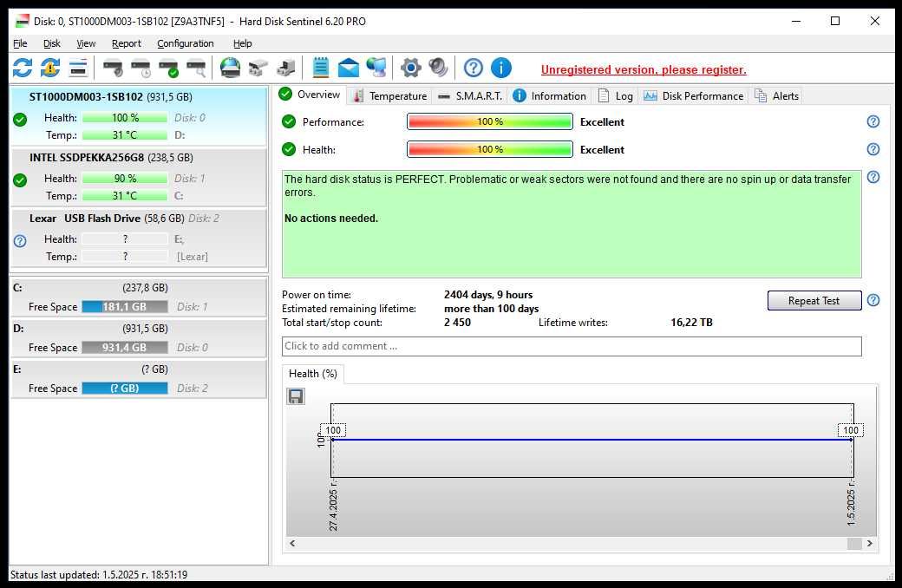This screenshot has height=588, width=902.
Task: Click the E: drive free space bar
Action: [x=125, y=389]
